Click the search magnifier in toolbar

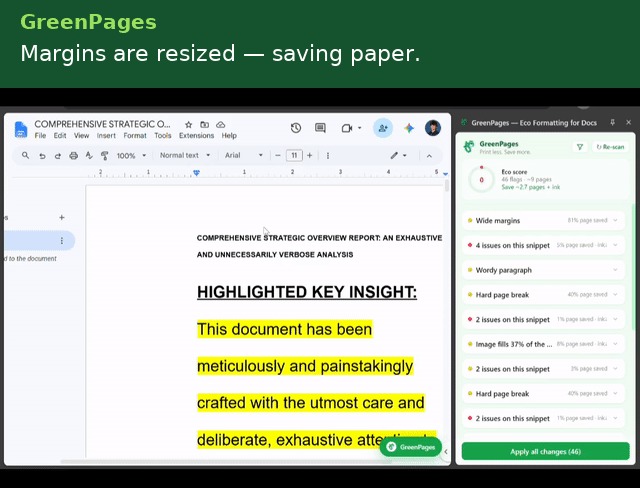(x=25, y=155)
